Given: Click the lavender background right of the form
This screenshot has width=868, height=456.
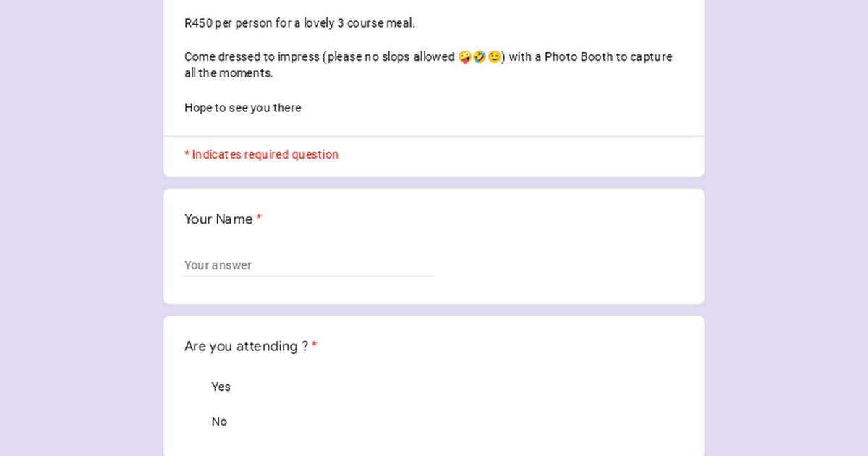Looking at the screenshot, I should [786, 228].
